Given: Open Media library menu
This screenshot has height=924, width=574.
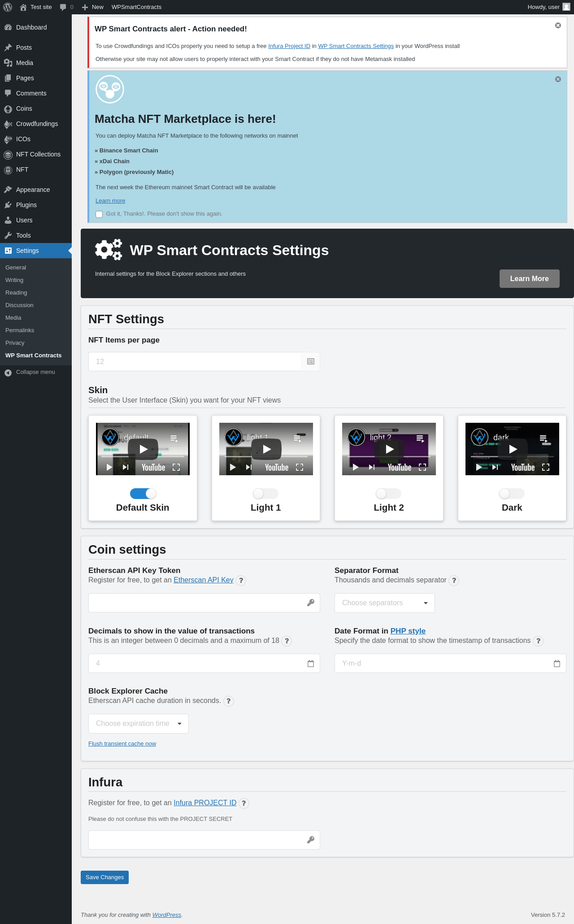Looking at the screenshot, I should [36, 63].
